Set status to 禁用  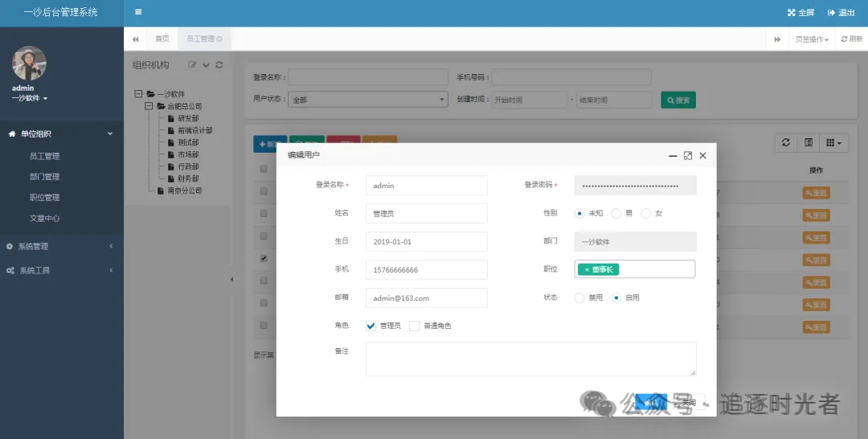579,297
